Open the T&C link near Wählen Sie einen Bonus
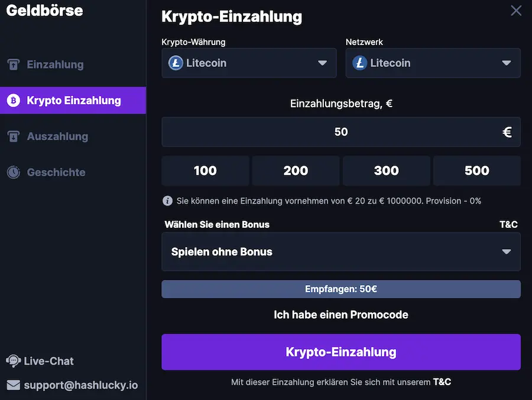 click(508, 225)
